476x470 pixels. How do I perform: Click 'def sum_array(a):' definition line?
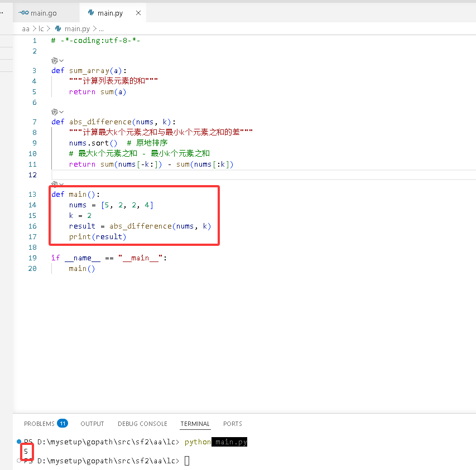click(89, 71)
